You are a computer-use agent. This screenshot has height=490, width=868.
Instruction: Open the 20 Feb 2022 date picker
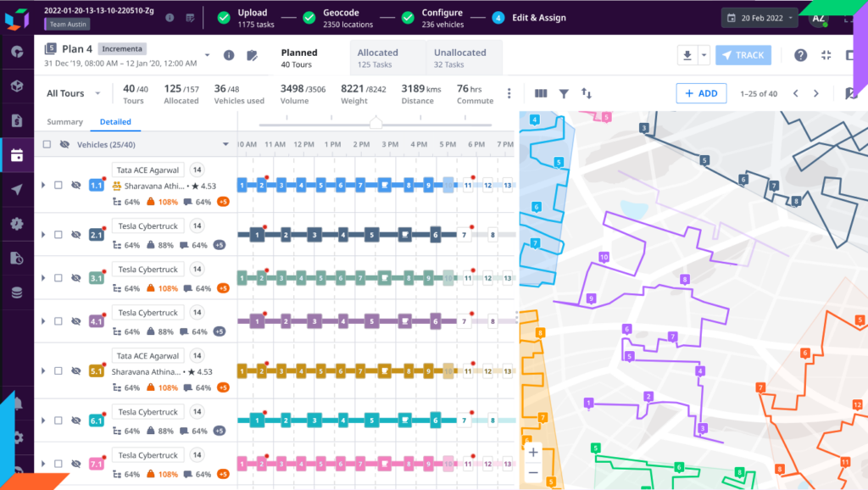click(759, 17)
